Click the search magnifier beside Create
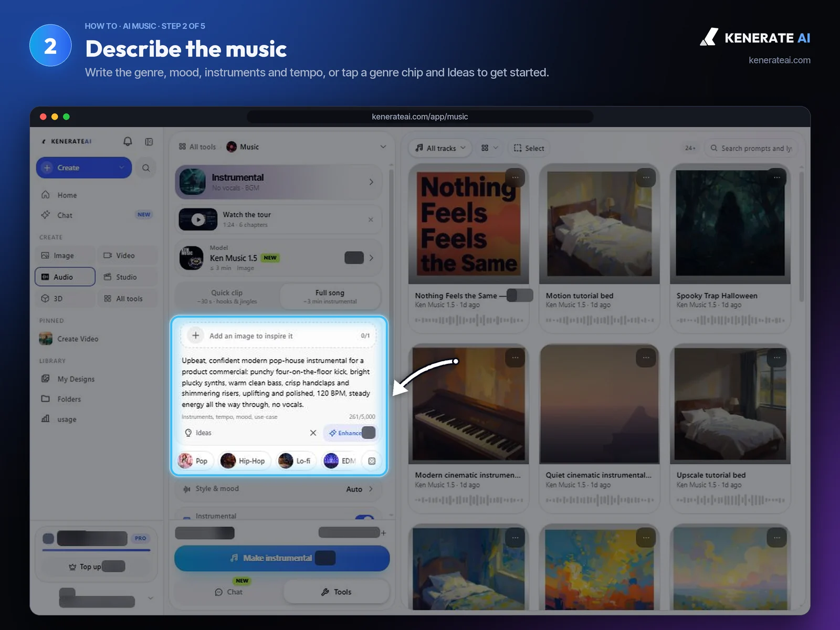Viewport: 840px width, 630px height. pos(146,168)
